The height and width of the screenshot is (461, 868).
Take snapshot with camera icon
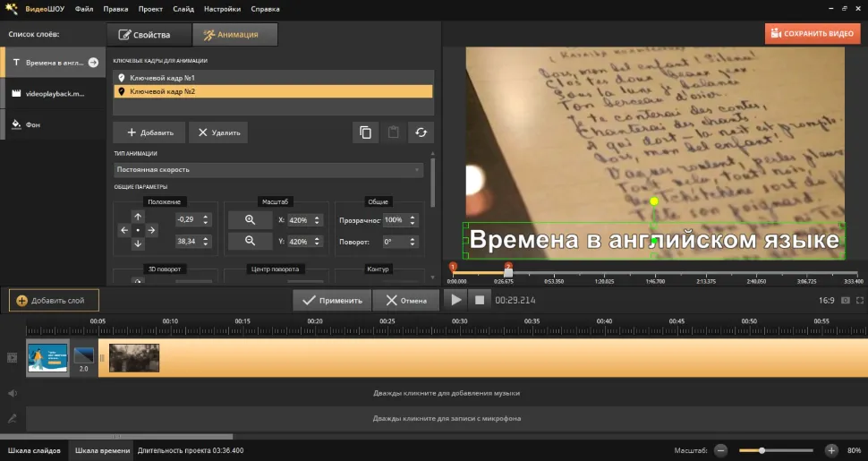click(846, 300)
